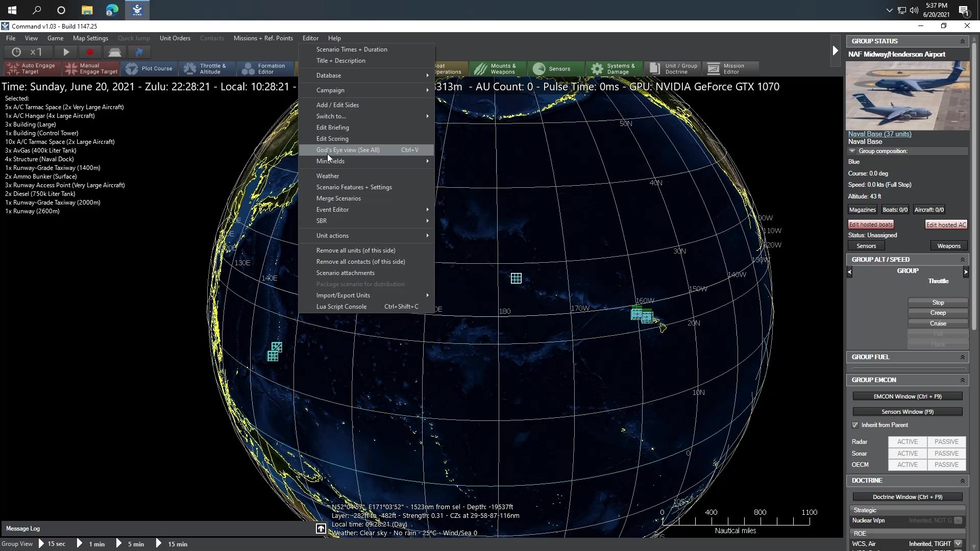Open the Database submenu

366,76
